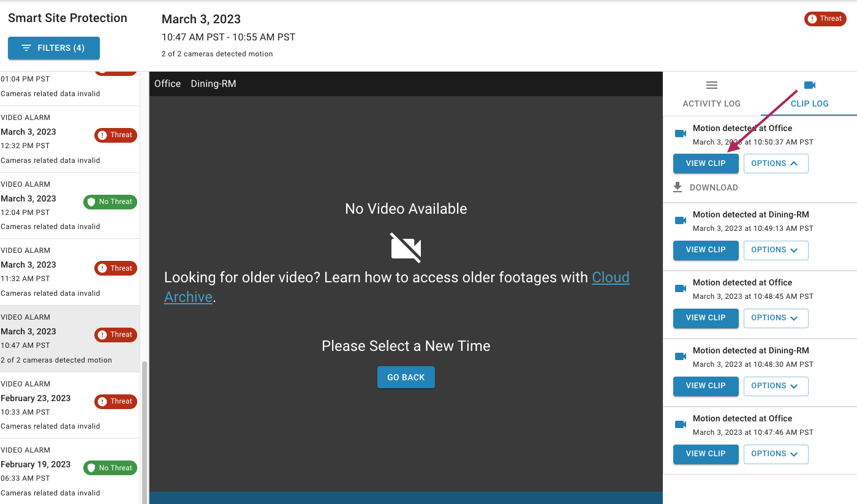Click the Clip Log camera icon
Viewport: 857px width, 504px height.
click(x=810, y=85)
